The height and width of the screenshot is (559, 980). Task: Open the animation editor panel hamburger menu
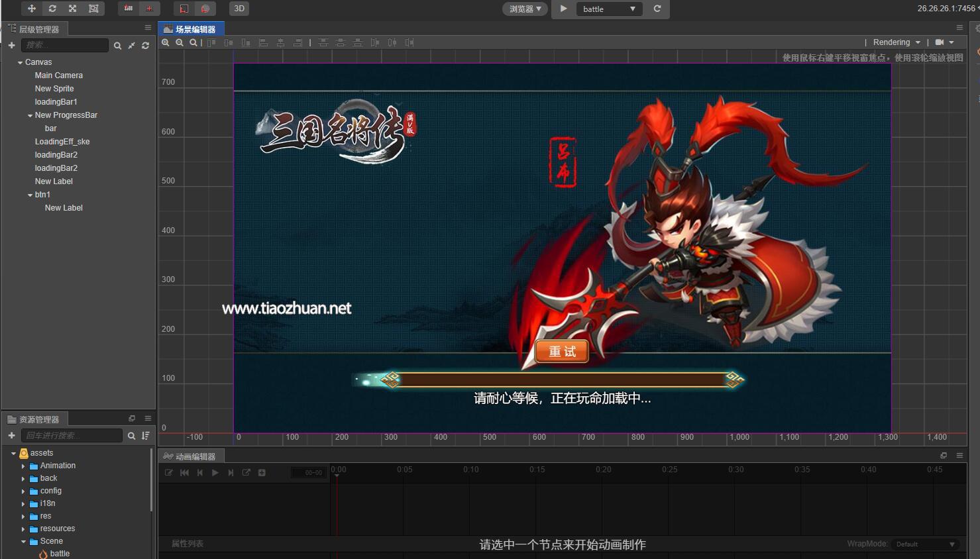click(x=959, y=456)
